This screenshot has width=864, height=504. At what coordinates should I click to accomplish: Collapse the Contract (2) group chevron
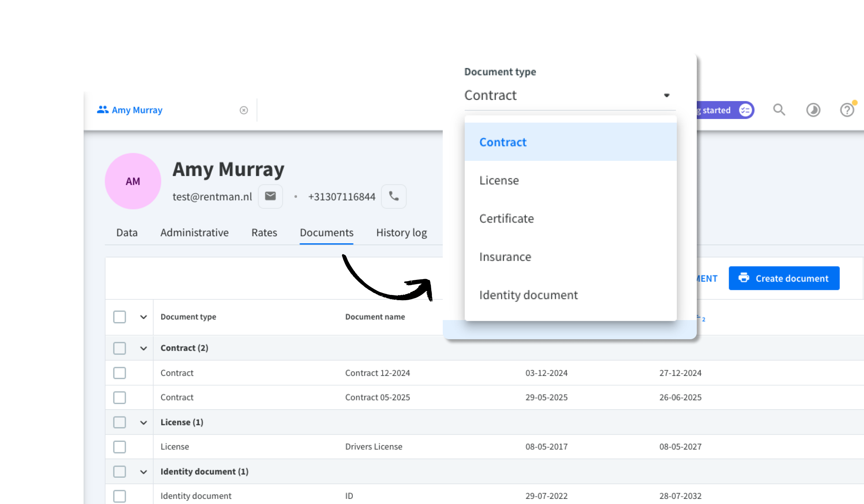(x=144, y=348)
